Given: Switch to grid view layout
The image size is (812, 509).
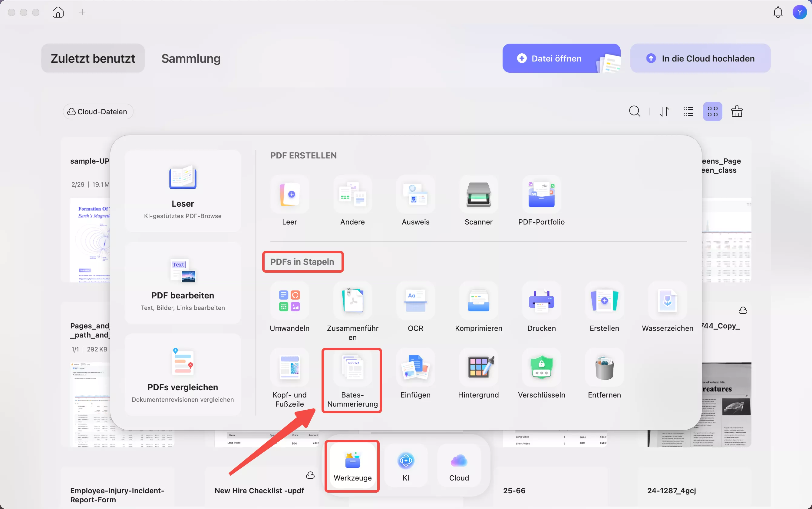Looking at the screenshot, I should pos(712,111).
